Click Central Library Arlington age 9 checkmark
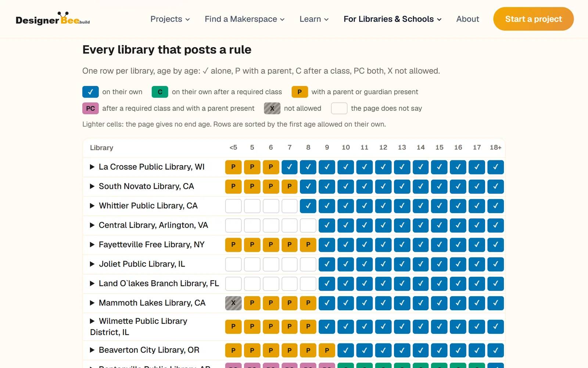 click(327, 225)
